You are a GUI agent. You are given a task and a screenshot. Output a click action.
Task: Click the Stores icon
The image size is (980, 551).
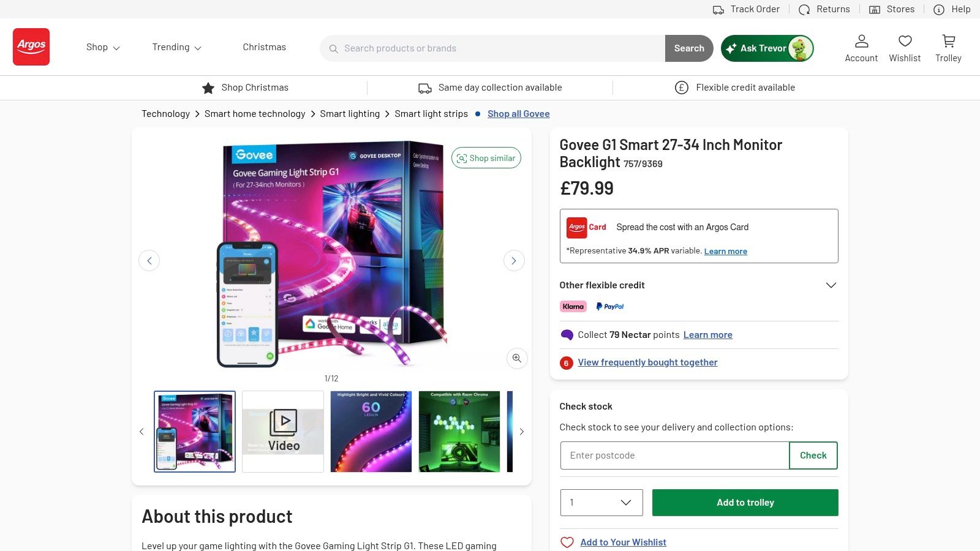[x=875, y=9]
